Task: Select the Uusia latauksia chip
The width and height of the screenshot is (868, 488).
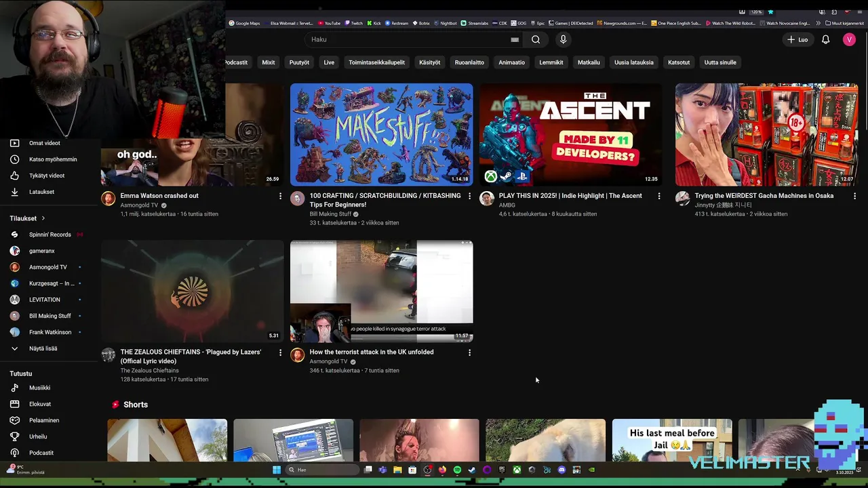Action: (x=634, y=62)
